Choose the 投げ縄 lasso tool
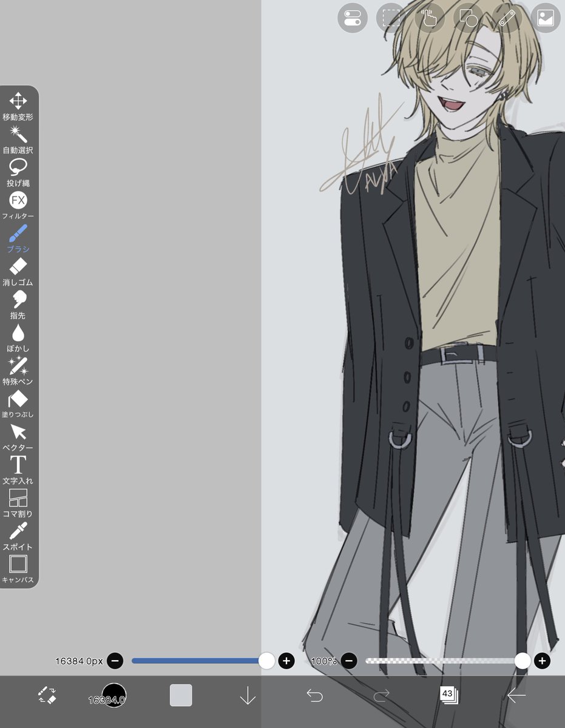 tap(18, 172)
